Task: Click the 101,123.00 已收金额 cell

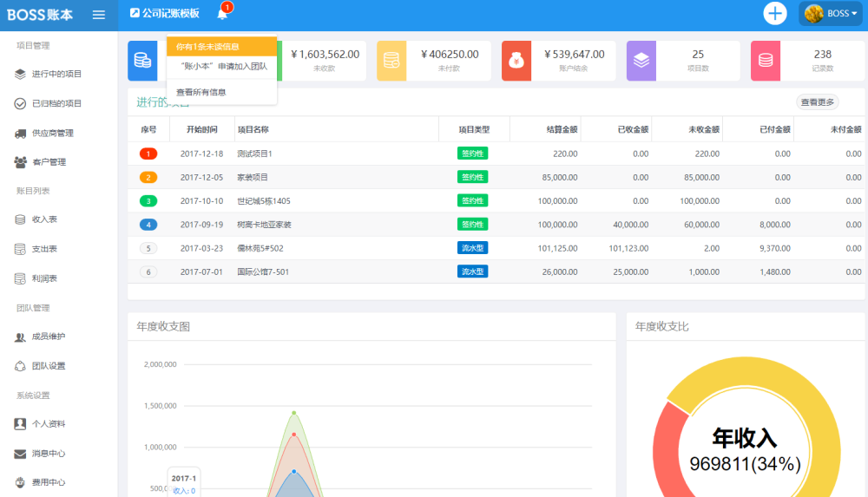Action: [628, 248]
